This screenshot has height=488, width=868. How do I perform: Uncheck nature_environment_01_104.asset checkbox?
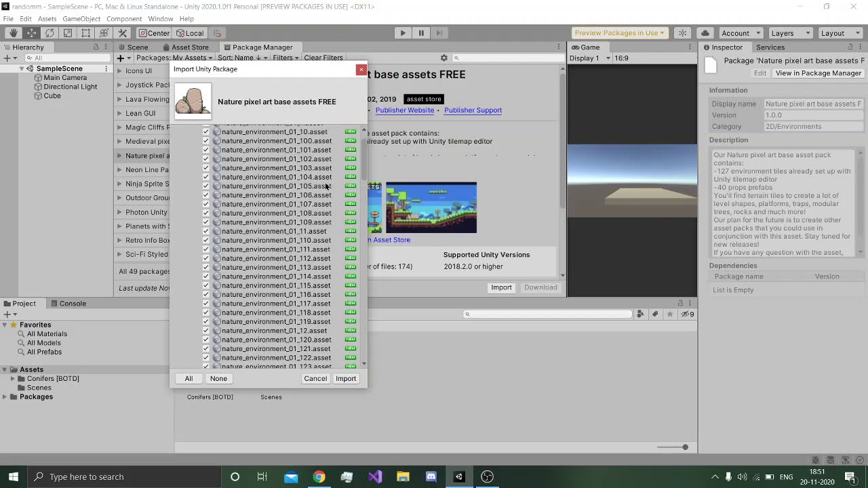[206, 177]
